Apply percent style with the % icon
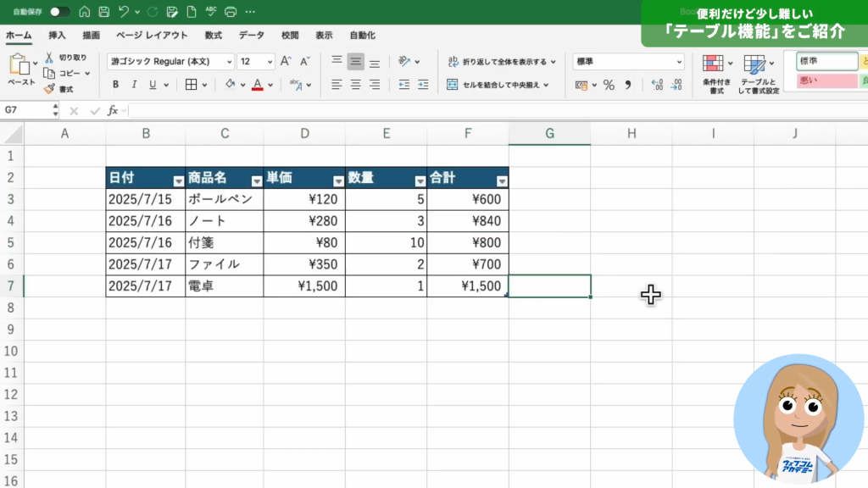868x488 pixels. 609,85
